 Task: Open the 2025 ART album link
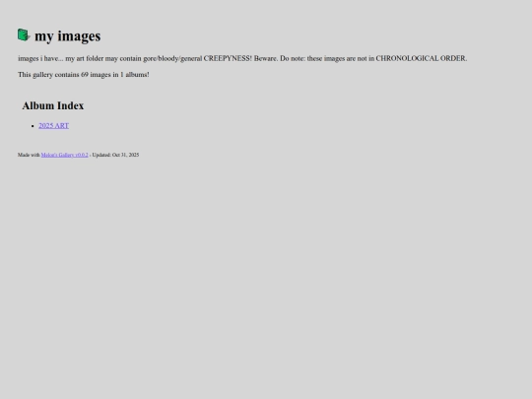pyautogui.click(x=53, y=125)
